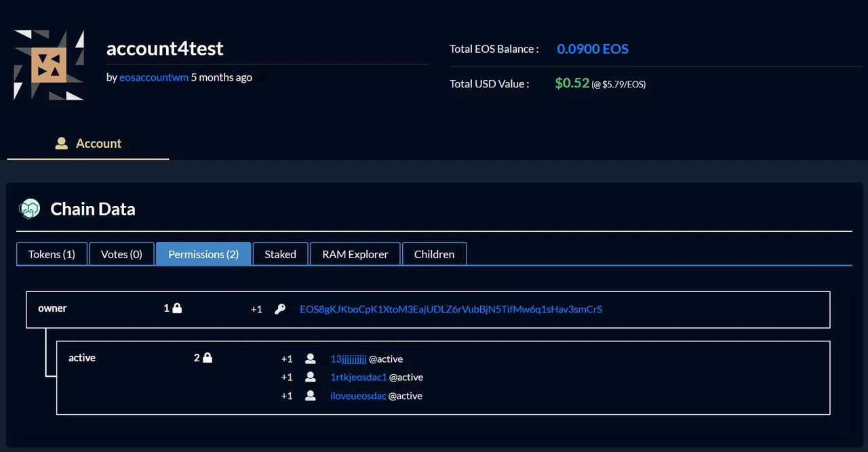
Task: Click the key icon beside the owner public key
Action: coord(279,309)
